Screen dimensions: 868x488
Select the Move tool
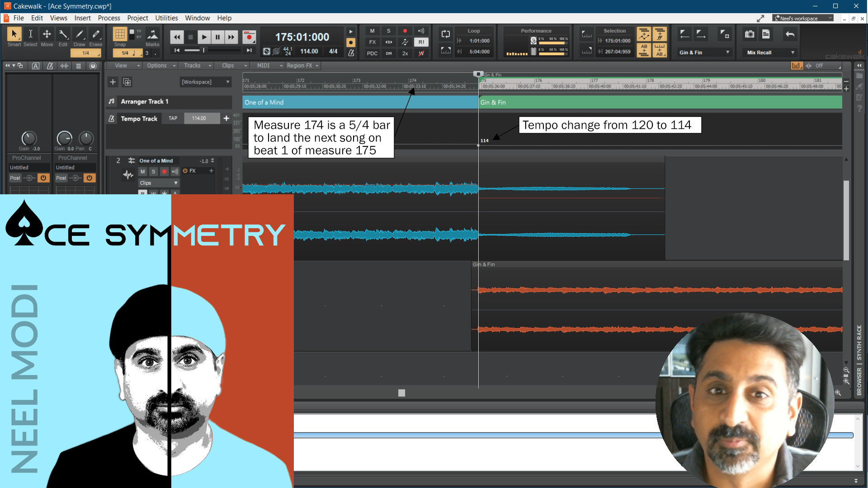click(47, 34)
